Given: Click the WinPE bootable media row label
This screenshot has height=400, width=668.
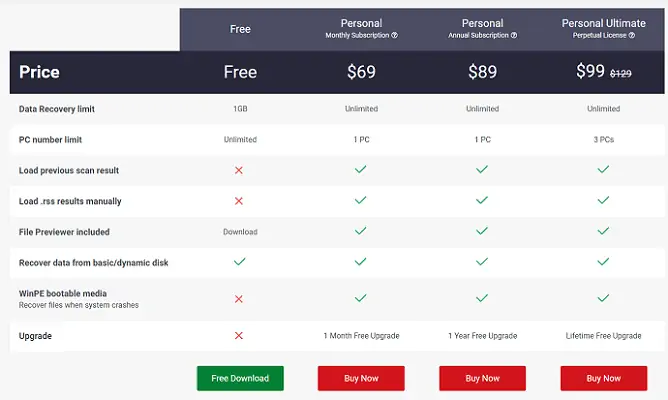Looking at the screenshot, I should click(63, 294).
